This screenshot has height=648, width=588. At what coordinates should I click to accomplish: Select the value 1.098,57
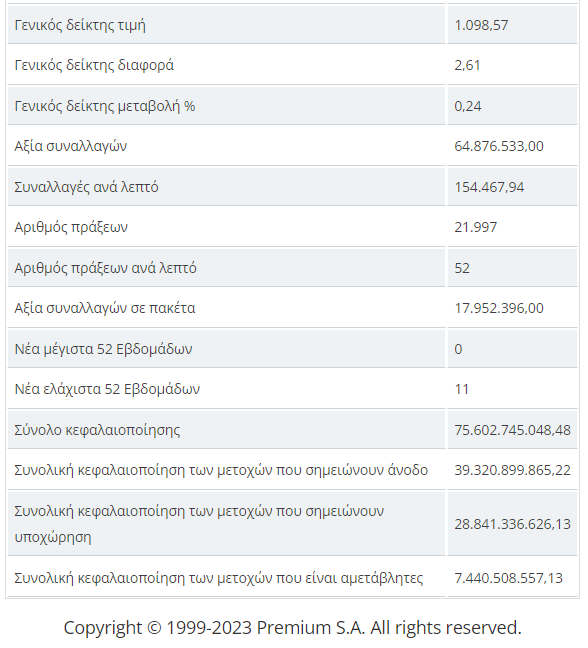[x=481, y=25]
